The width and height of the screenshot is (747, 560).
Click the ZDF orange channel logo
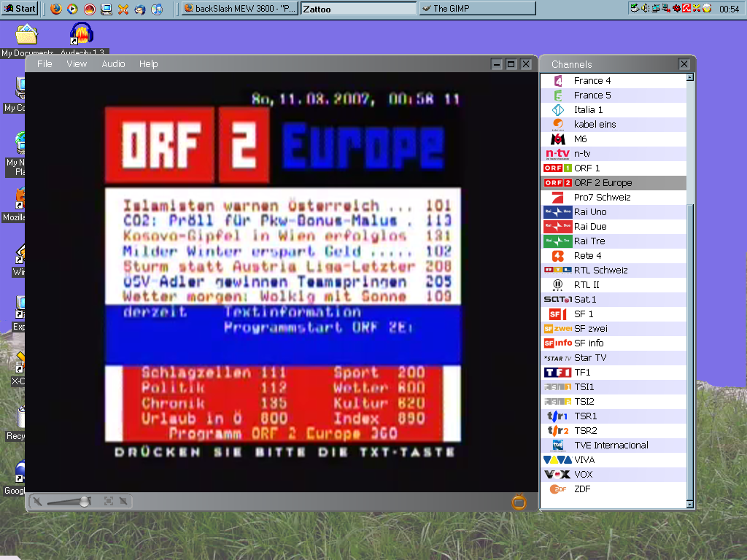point(558,489)
